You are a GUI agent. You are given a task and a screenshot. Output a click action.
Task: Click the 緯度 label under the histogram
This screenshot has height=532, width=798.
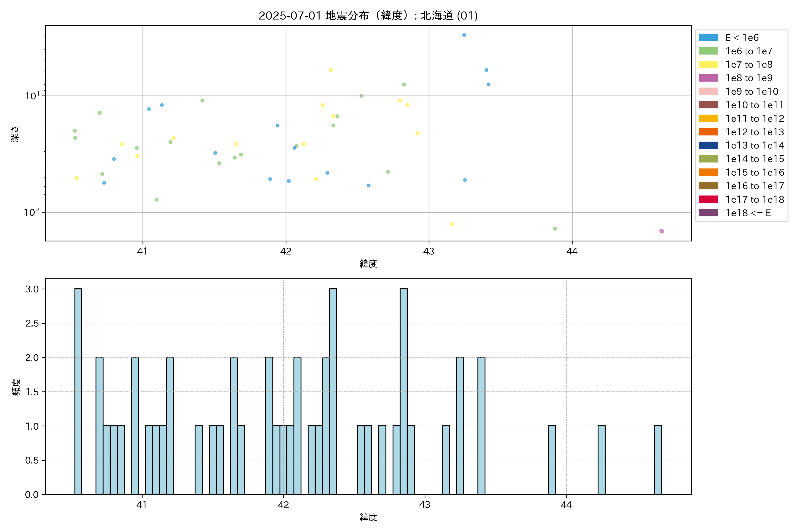368,517
